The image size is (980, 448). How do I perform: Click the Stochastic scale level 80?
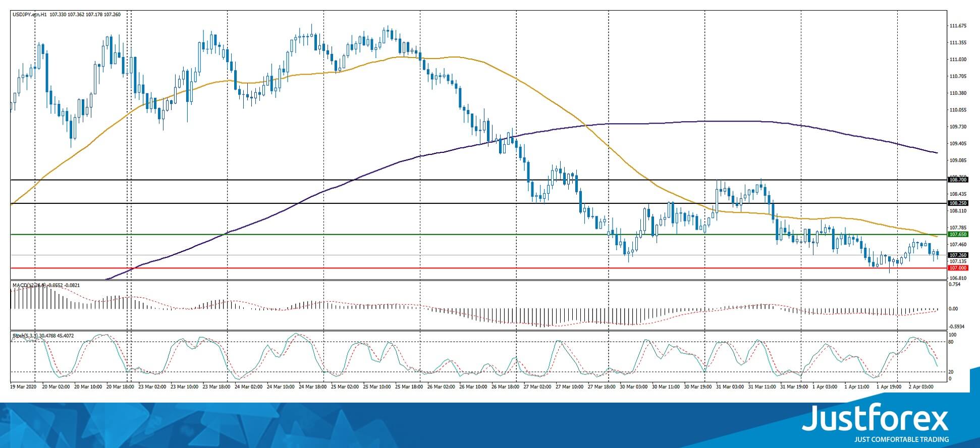[951, 342]
